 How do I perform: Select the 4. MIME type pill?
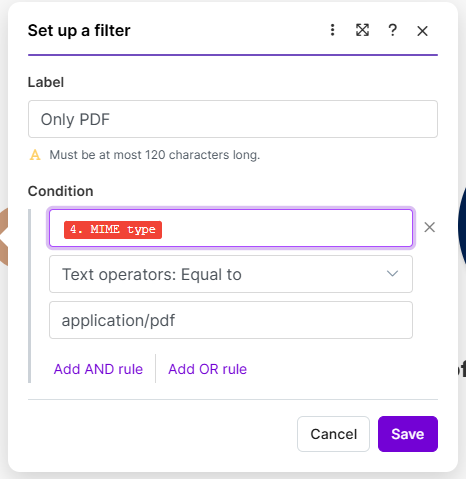113,230
